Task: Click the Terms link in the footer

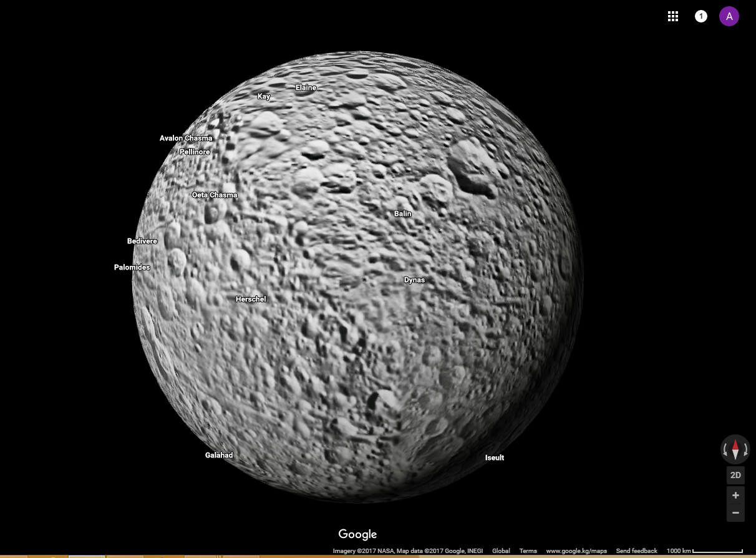Action: coord(528,551)
